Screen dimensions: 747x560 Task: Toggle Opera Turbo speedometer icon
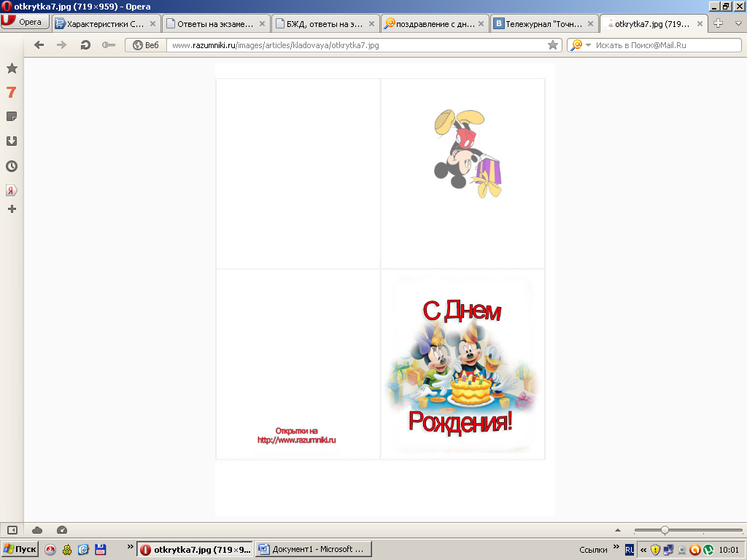point(62,530)
